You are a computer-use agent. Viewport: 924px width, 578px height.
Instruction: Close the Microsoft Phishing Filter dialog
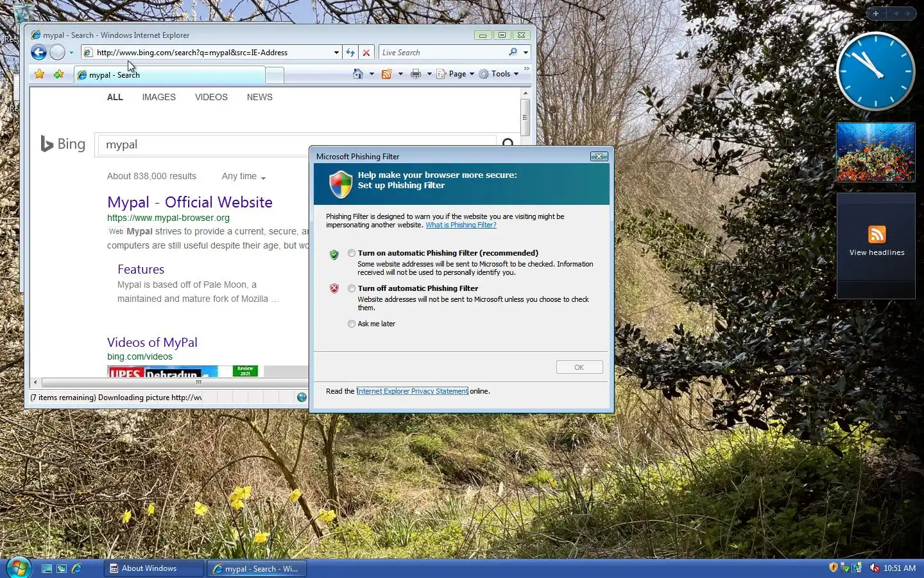pos(599,156)
